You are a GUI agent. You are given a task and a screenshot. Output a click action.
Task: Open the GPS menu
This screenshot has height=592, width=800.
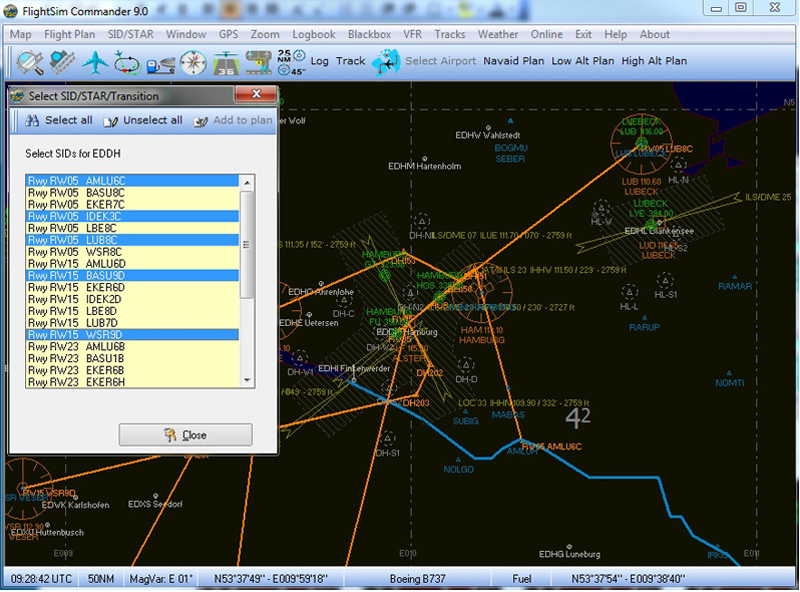click(x=228, y=35)
